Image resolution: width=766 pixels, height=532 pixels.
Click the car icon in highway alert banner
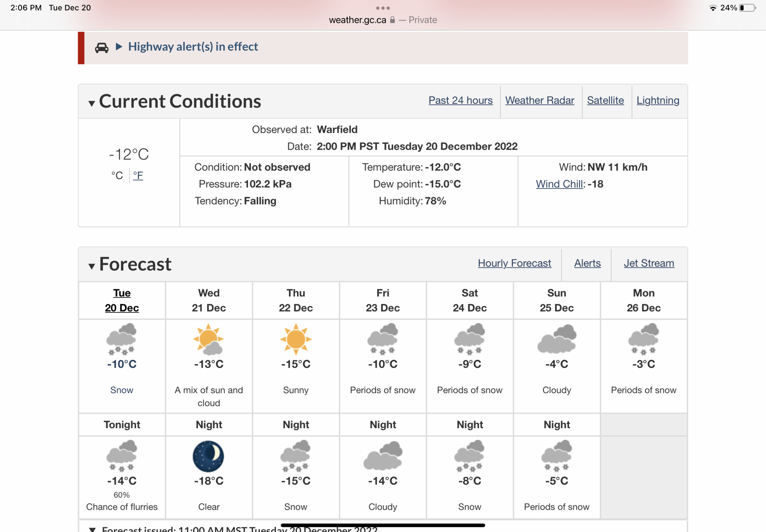click(x=101, y=47)
